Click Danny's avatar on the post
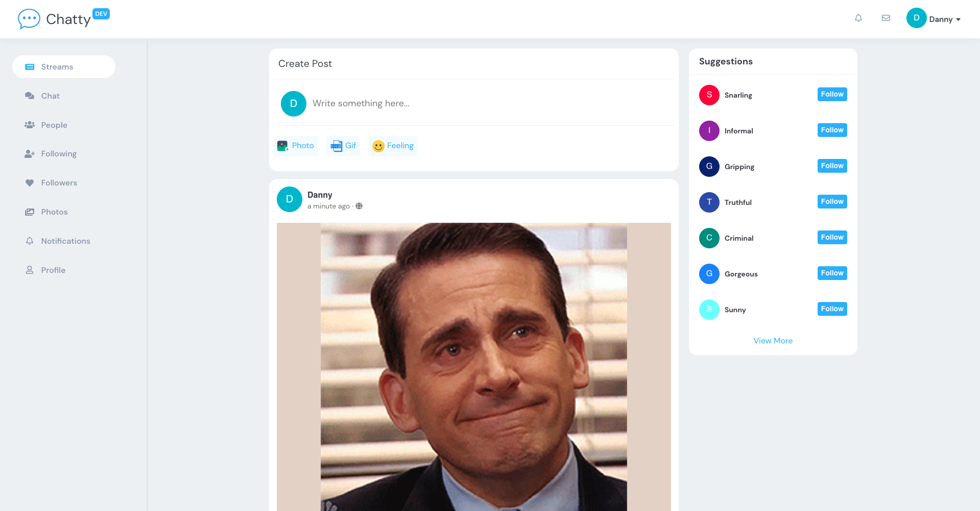 pos(290,199)
